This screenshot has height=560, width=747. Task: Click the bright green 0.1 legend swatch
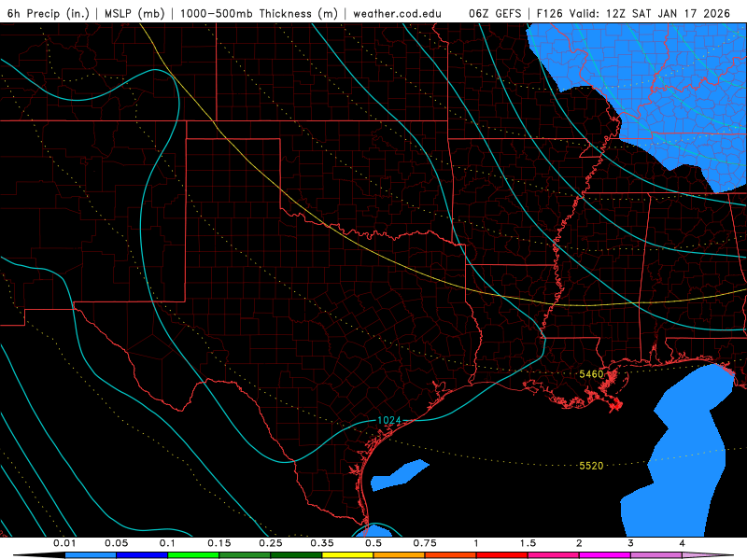193,555
